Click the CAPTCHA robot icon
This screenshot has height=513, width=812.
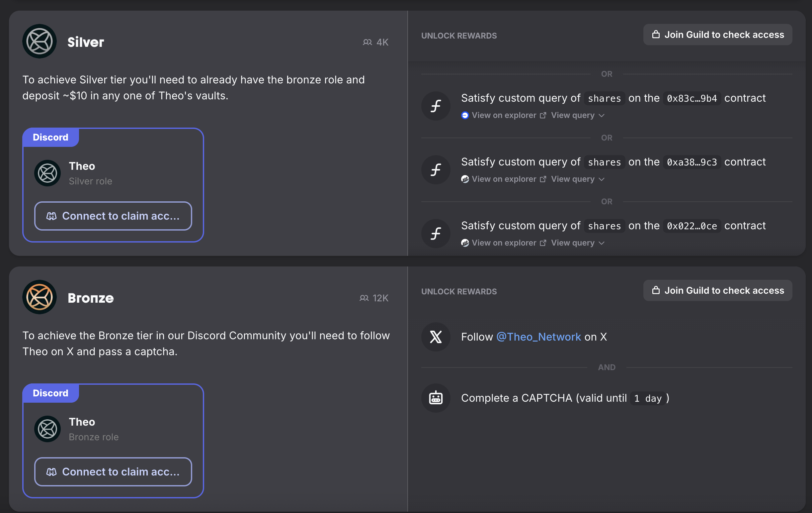point(436,398)
